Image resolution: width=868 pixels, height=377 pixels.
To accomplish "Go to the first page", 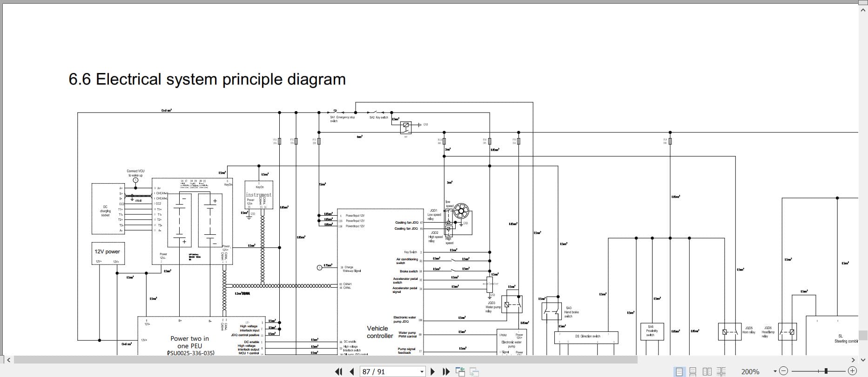I will 338,371.
